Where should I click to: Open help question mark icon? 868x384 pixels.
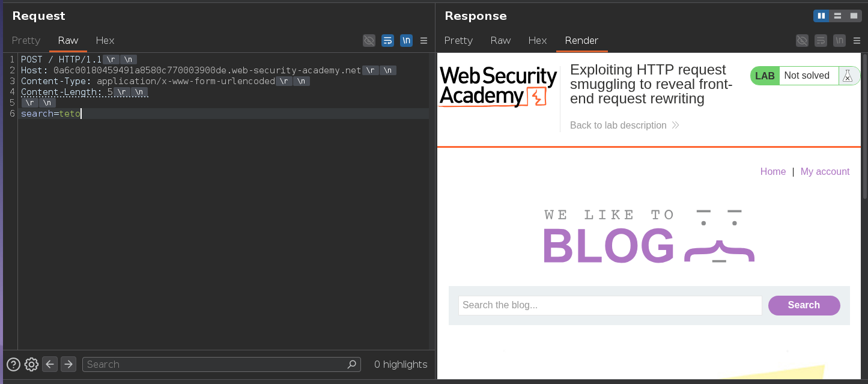click(x=13, y=364)
